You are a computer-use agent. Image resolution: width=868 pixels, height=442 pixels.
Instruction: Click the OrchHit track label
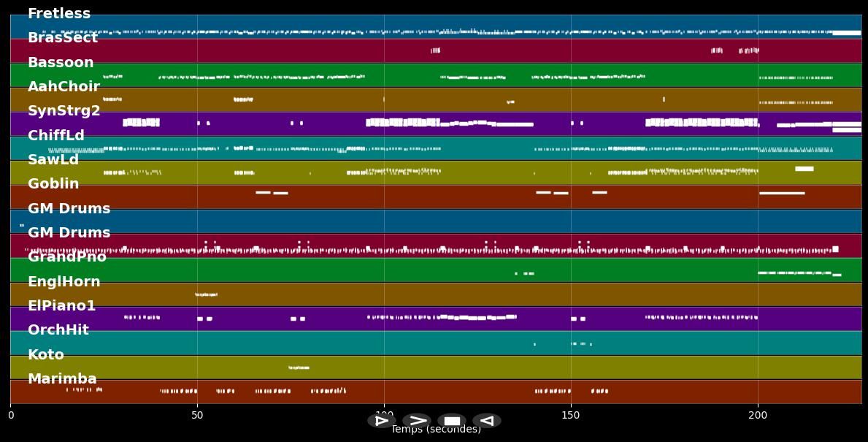(x=58, y=329)
